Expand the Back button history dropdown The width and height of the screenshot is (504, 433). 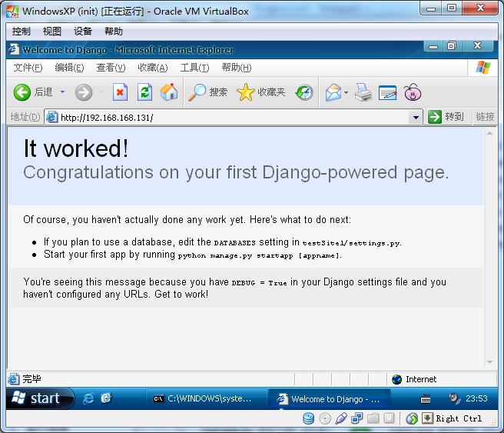(62, 92)
